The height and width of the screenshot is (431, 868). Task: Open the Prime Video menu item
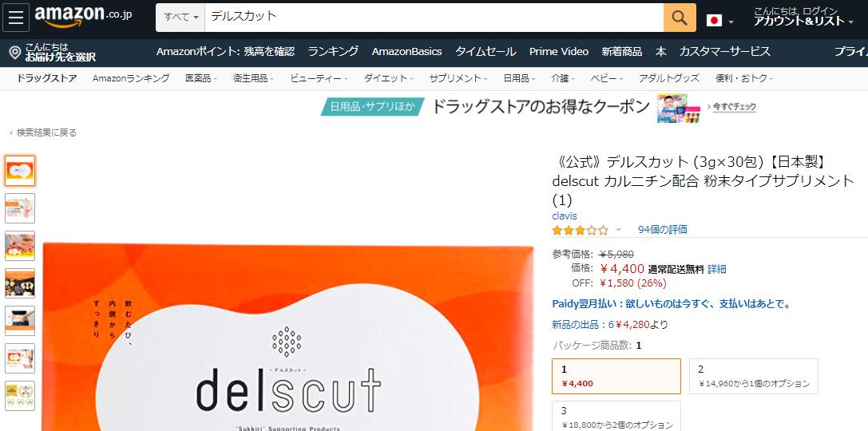pyautogui.click(x=558, y=52)
